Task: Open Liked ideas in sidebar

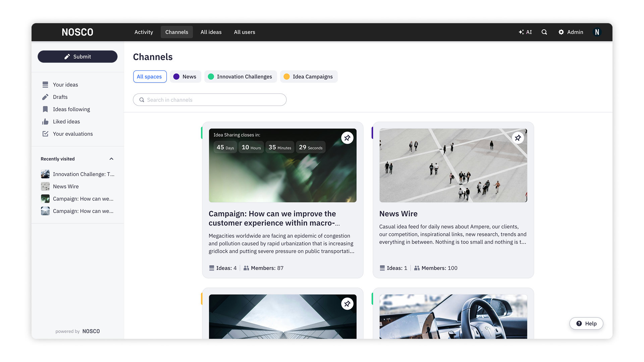Action: 66,122
